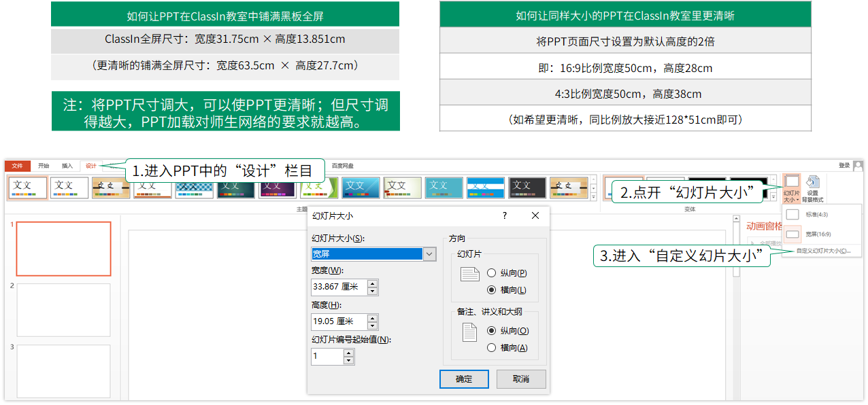Select the green chevron theme thumbnail
The width and height of the screenshot is (868, 405).
coord(319,188)
